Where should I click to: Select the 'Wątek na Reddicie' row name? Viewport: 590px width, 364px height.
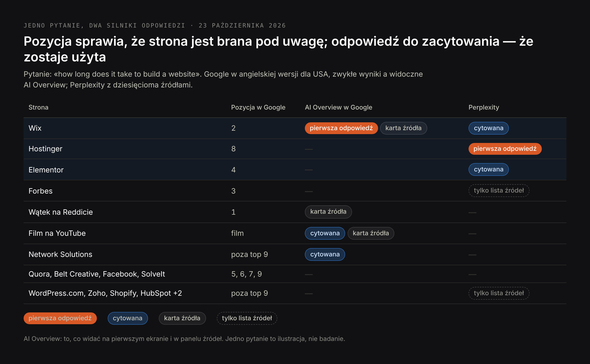[x=61, y=212]
